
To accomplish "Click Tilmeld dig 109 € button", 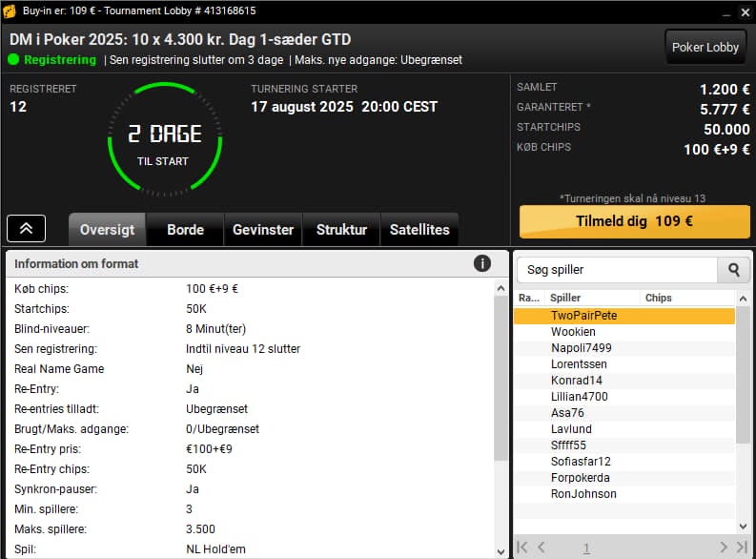I will click(635, 221).
